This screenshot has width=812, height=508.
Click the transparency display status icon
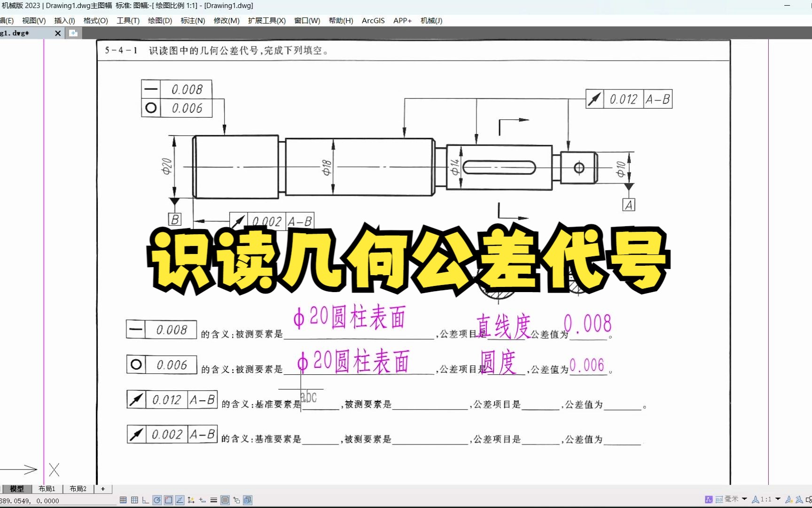pyautogui.click(x=225, y=500)
